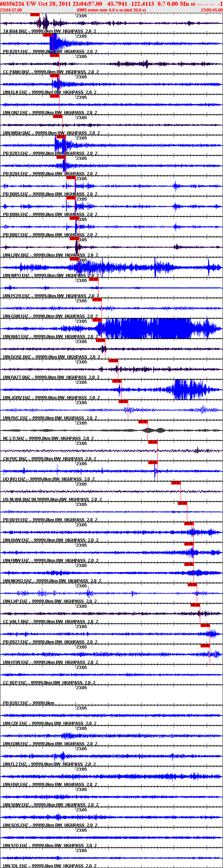Click the red pick marker above the UW PCFR trace
Image resolution: width=223 pixels, height=868 pixels.
coord(94,279)
